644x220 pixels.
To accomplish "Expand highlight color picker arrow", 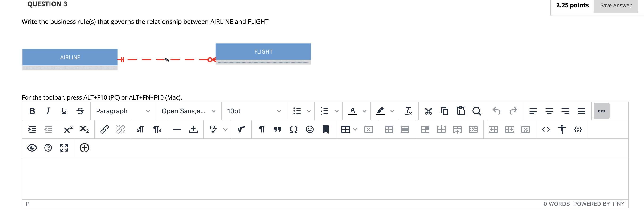I will tap(392, 111).
